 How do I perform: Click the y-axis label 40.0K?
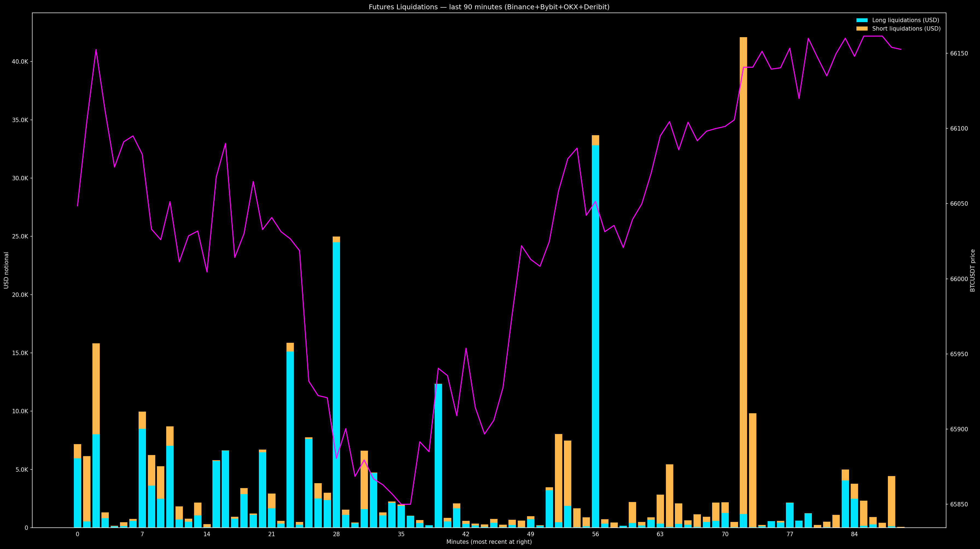20,61
